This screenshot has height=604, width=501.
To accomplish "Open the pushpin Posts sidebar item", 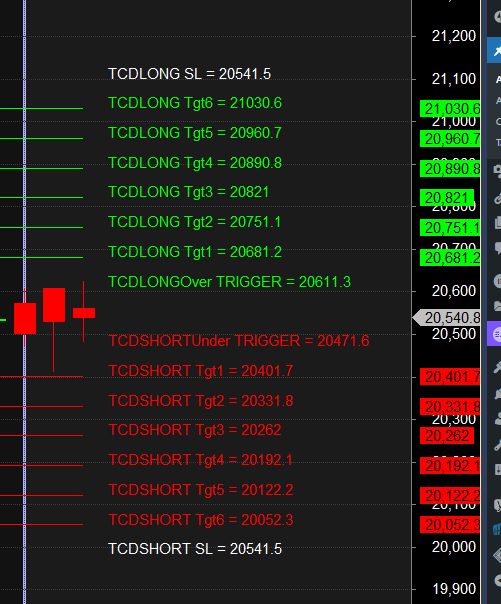I will (x=494, y=50).
